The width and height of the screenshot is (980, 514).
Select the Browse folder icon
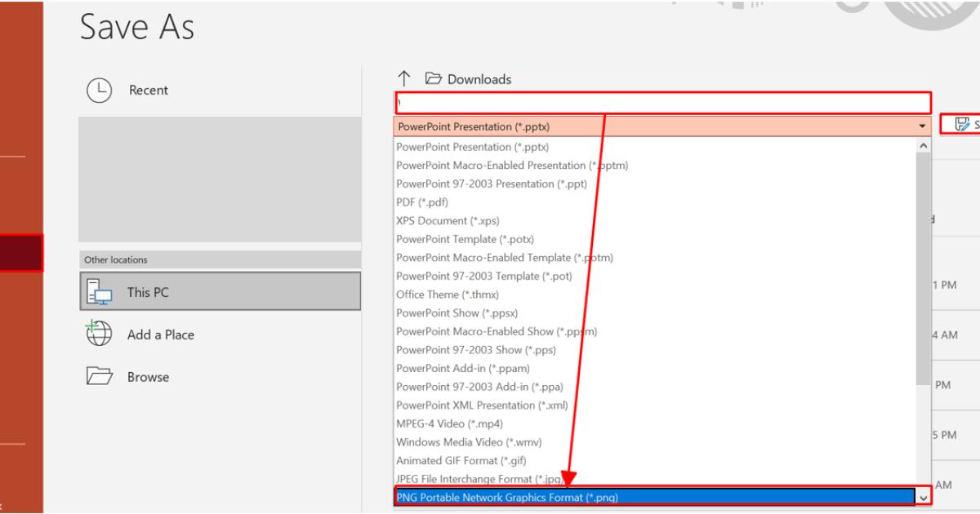[x=98, y=376]
